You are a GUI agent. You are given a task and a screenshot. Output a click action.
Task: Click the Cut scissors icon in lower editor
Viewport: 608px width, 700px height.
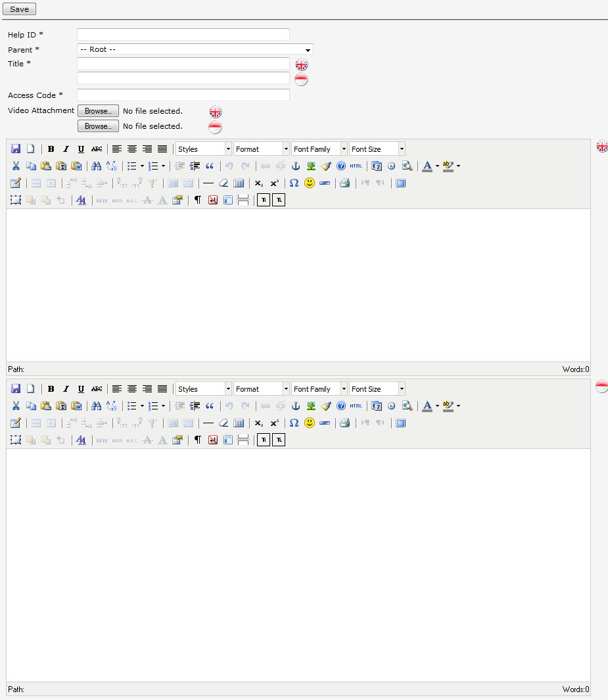coord(16,406)
